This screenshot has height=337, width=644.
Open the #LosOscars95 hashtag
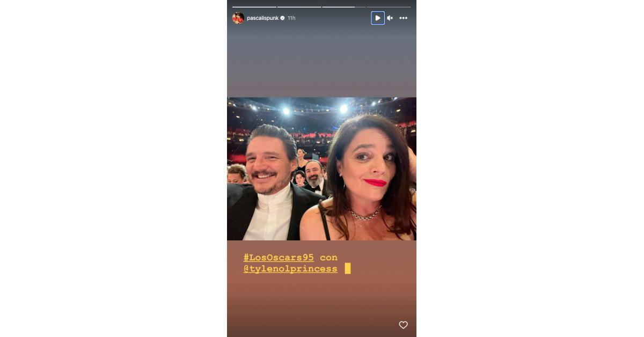279,258
